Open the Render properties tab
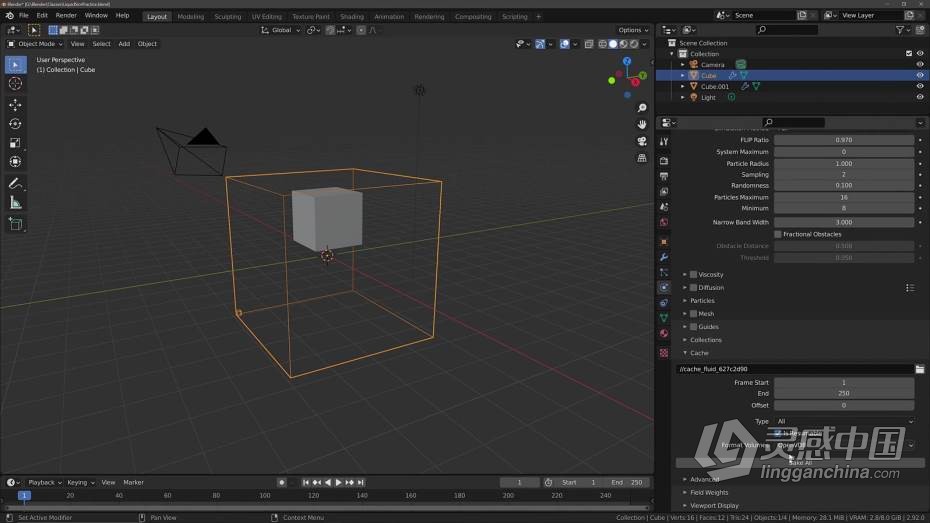The height and width of the screenshot is (523, 930). click(664, 161)
